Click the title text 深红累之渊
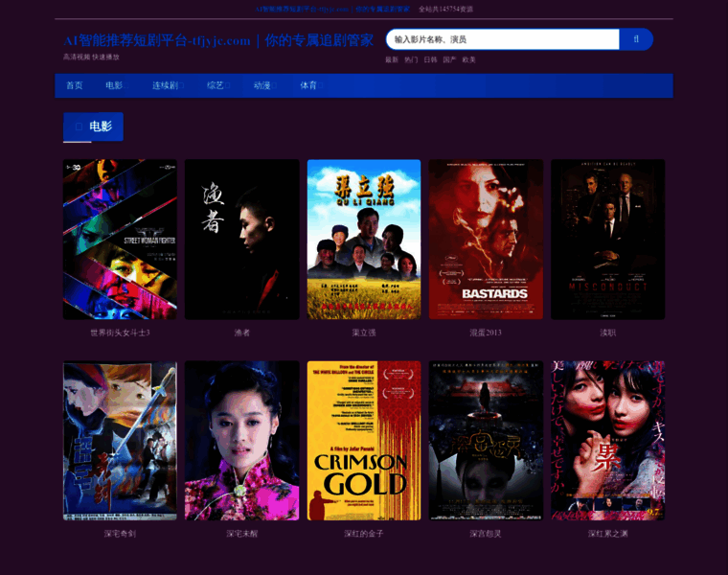728x575 pixels. tap(607, 534)
